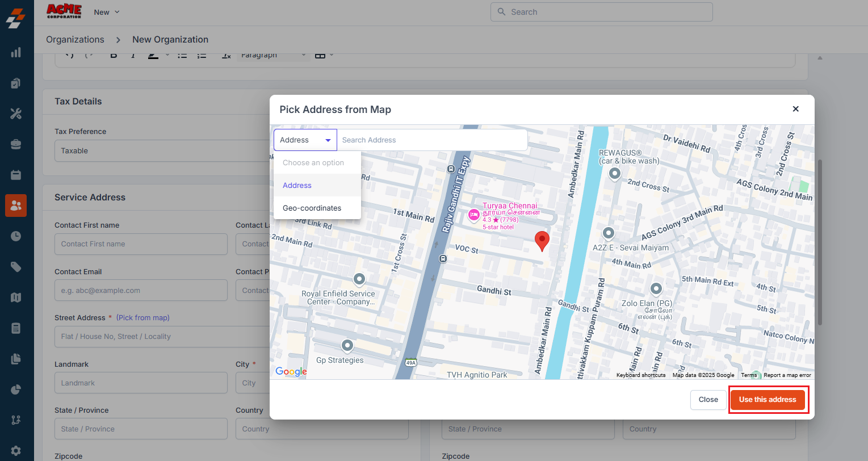Viewport: 868px width, 461px height.
Task: Dismiss the modal with the X icon
Action: [x=795, y=109]
